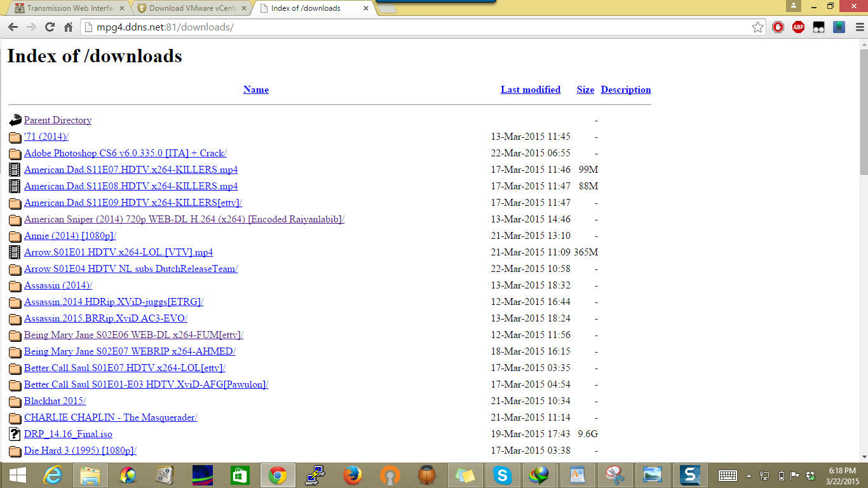Open Snagit from the taskbar

pos(689,475)
